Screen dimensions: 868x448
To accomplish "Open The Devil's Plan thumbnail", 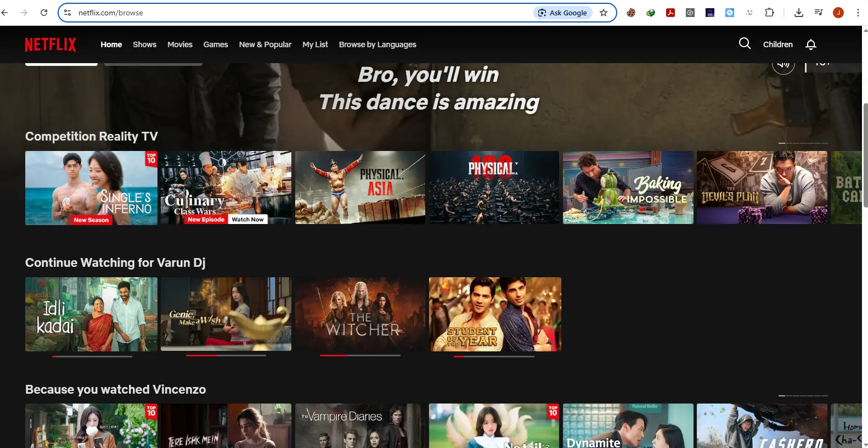I will coord(762,188).
